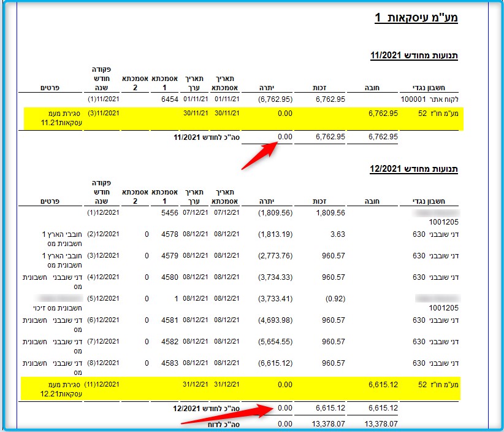Click the "יתרה" header of the 12/2021 table
This screenshot has height=432, width=504.
(267, 201)
